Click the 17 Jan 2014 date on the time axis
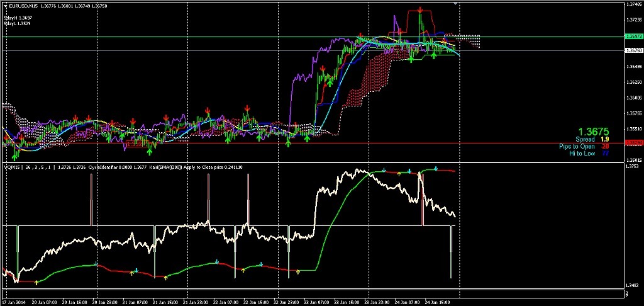Image resolution: width=644 pixels, height=306 pixels. 14,302
